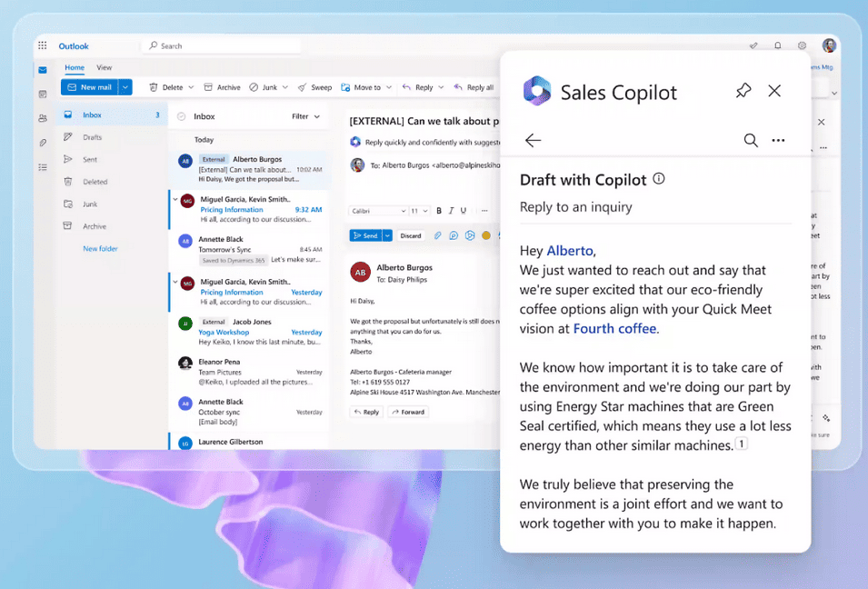Open Sales Copilot icon in compose toolbar
The width and height of the screenshot is (868, 589).
coord(470,235)
